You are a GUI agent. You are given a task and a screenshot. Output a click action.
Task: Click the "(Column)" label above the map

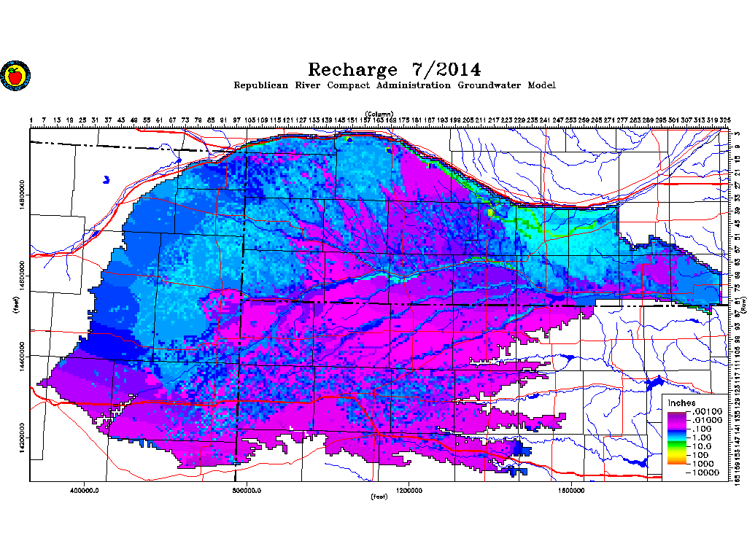[x=379, y=114]
